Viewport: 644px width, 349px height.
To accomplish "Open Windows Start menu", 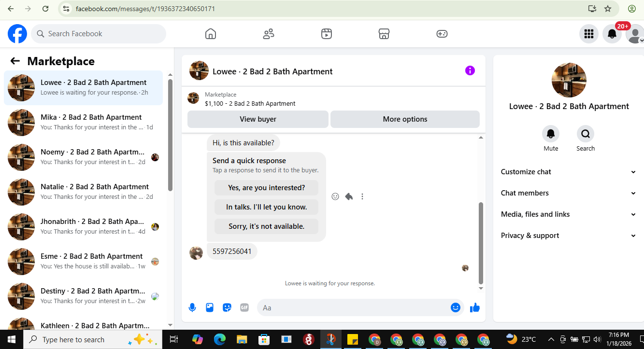I will point(11,339).
